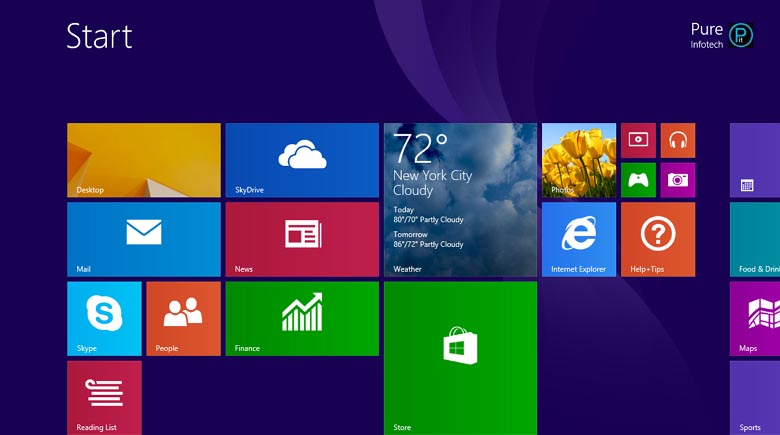Open the green Xbox Games tile
Image resolution: width=780 pixels, height=435 pixels.
click(x=638, y=180)
